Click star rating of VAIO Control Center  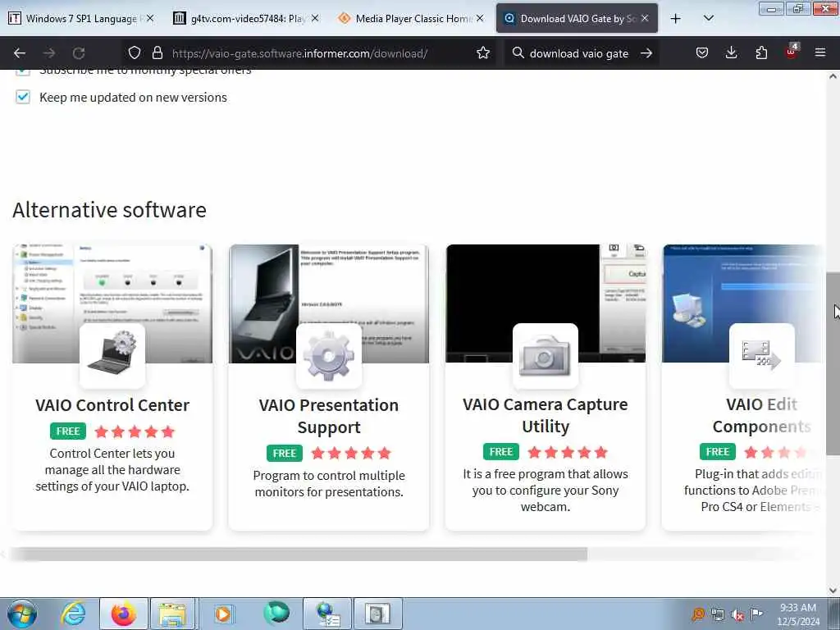(135, 431)
